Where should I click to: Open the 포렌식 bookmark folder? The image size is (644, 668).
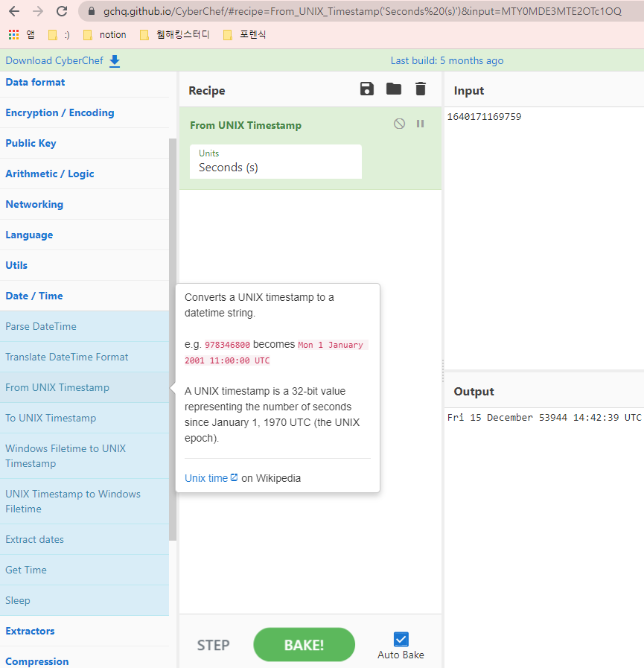click(x=245, y=35)
